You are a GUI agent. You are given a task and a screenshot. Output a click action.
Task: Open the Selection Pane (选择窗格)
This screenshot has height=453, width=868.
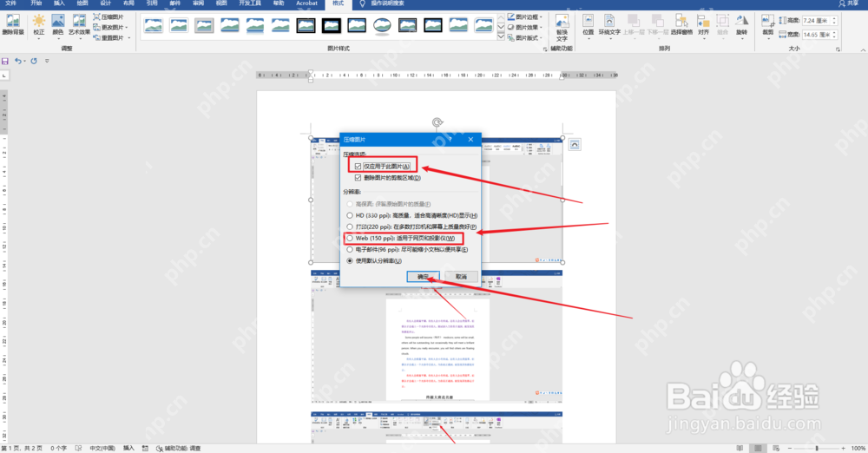pos(681,25)
